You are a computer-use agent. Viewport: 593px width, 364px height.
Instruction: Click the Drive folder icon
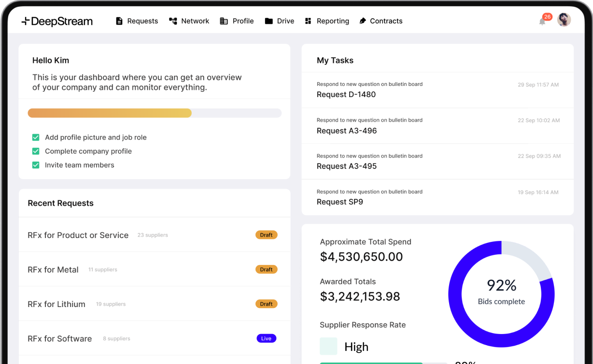click(269, 21)
